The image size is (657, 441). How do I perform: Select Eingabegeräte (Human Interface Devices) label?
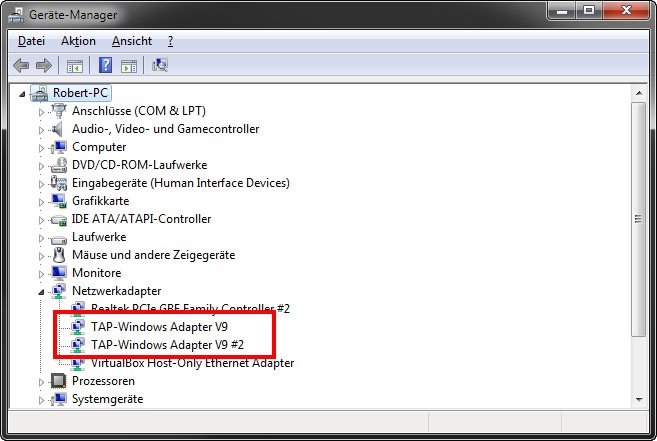point(181,183)
